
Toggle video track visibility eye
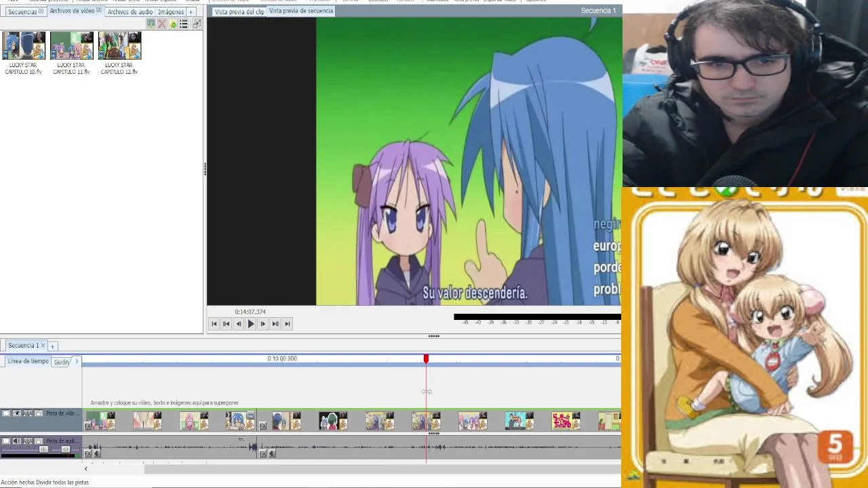tap(17, 413)
